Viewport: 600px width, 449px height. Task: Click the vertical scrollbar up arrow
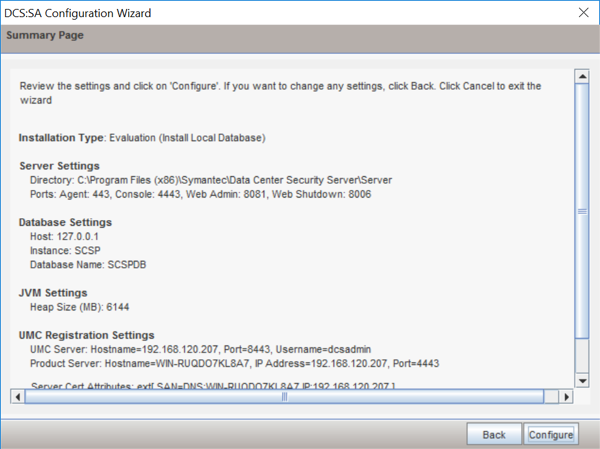(582, 76)
